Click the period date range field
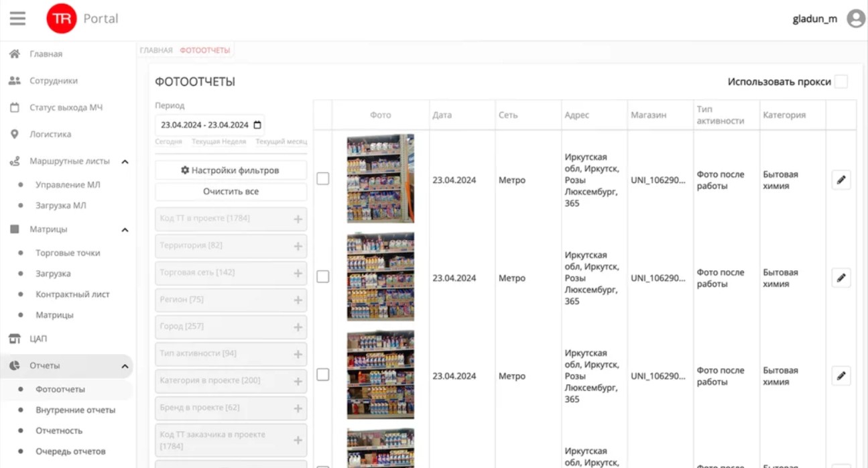Image resolution: width=868 pixels, height=468 pixels. coord(210,125)
